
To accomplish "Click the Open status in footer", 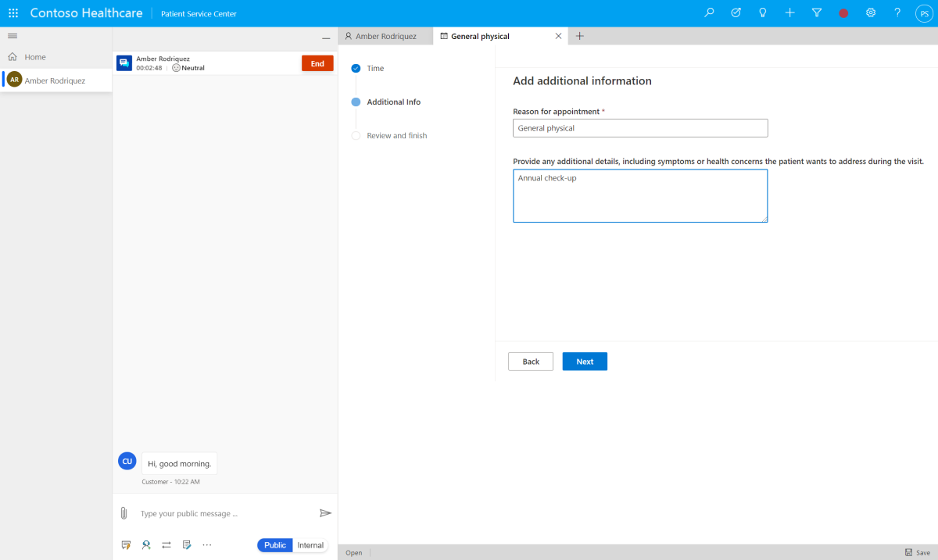I will point(354,553).
